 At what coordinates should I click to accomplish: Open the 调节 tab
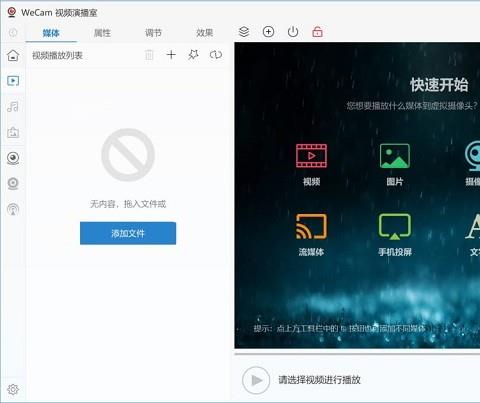pyautogui.click(x=153, y=33)
